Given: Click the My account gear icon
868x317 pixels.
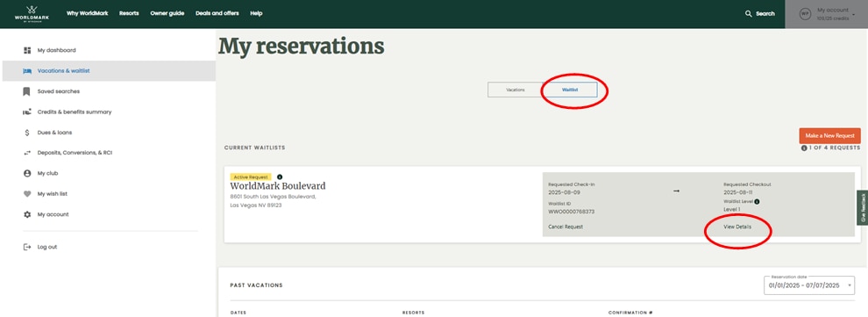Looking at the screenshot, I should (27, 214).
